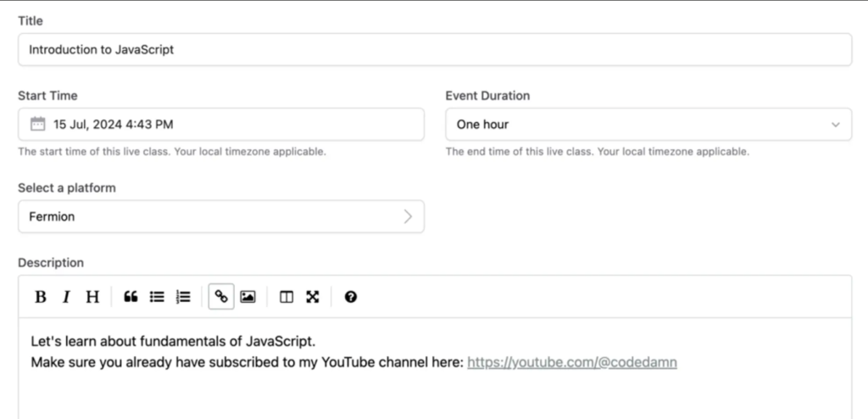This screenshot has height=419, width=868.
Task: Insert a blockquote with the quote icon
Action: click(x=131, y=297)
